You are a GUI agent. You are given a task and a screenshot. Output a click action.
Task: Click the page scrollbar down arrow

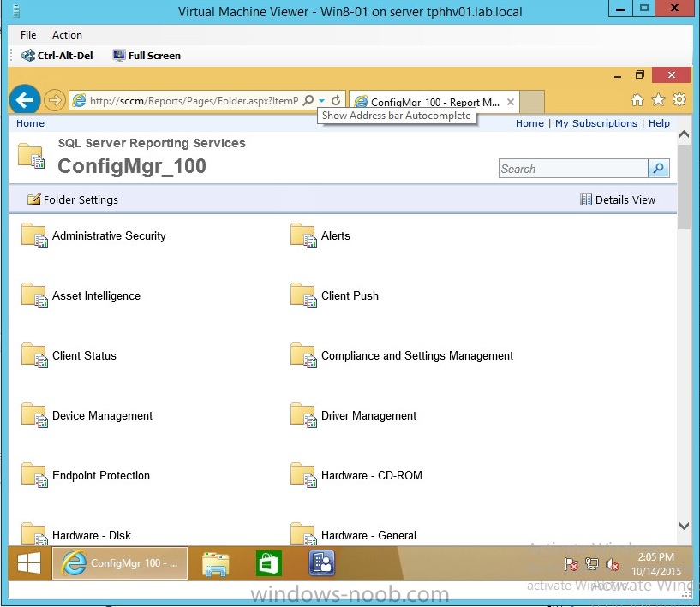coord(684,526)
